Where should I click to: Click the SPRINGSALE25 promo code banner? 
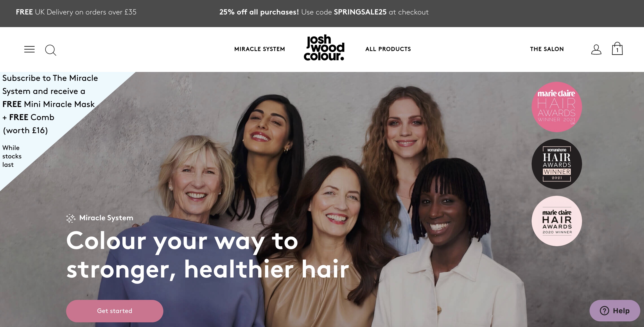pos(324,12)
